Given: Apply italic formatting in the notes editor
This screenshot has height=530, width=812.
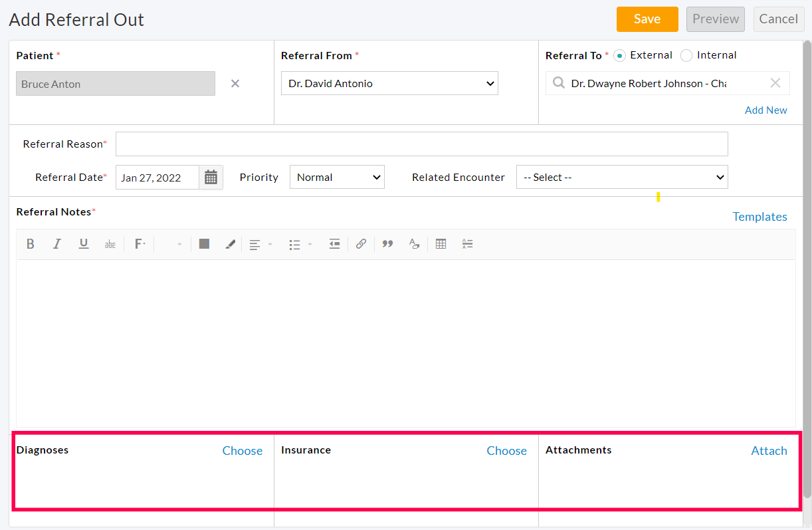Looking at the screenshot, I should coord(57,243).
